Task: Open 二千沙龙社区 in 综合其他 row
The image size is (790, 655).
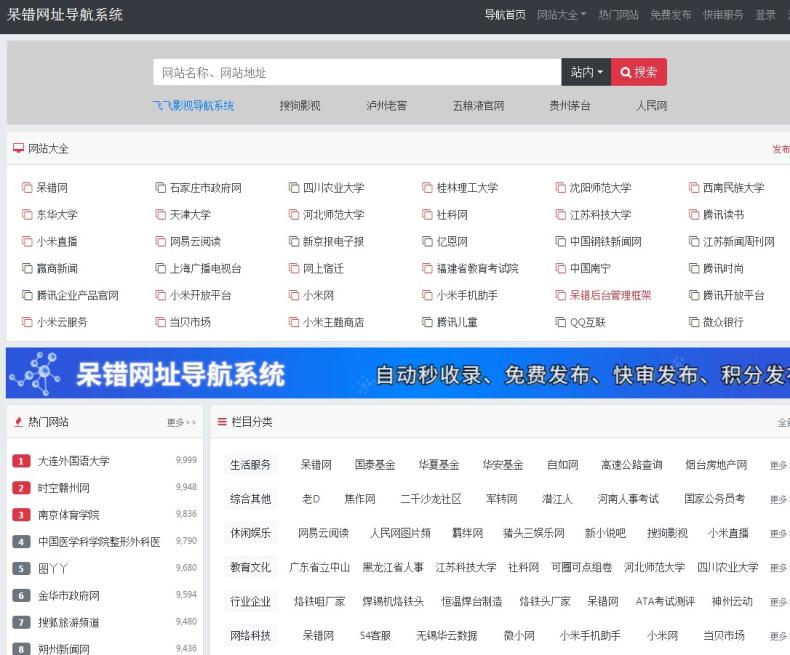Action: tap(431, 499)
